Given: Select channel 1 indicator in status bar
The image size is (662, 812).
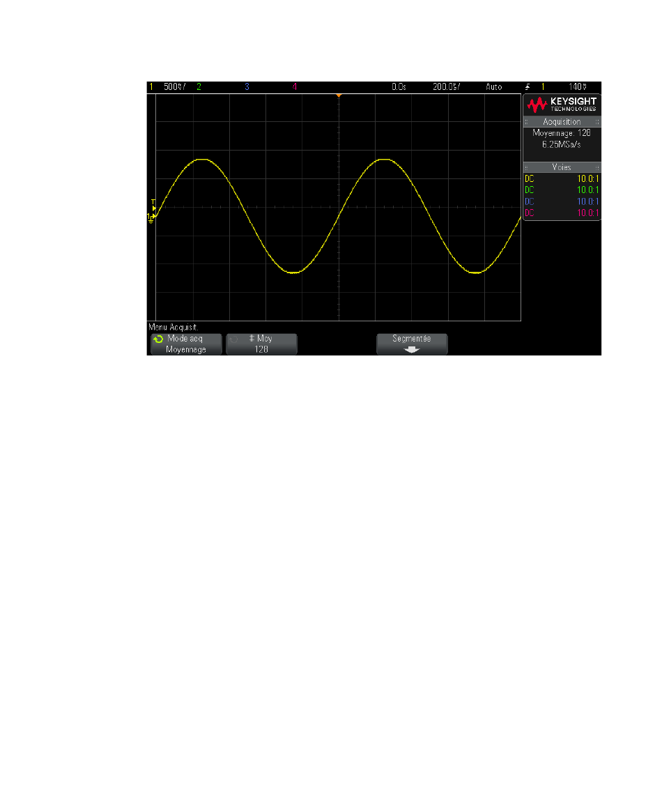Looking at the screenshot, I should [x=151, y=87].
